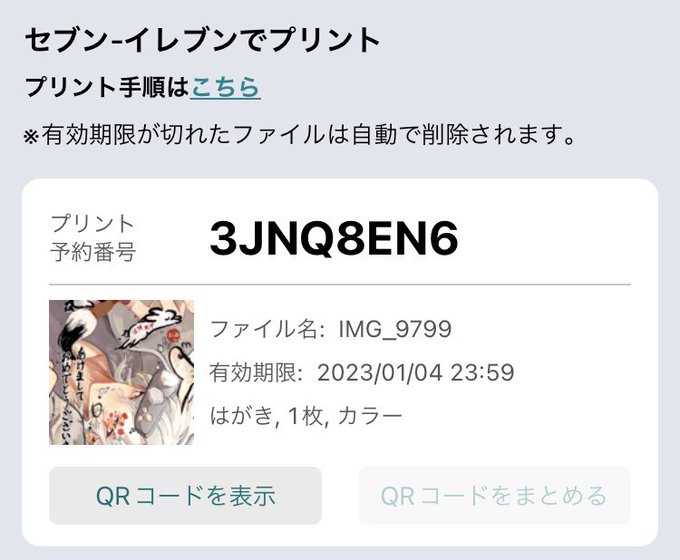
Task: Click the white rabbit in the thumbnail
Action: (150, 327)
